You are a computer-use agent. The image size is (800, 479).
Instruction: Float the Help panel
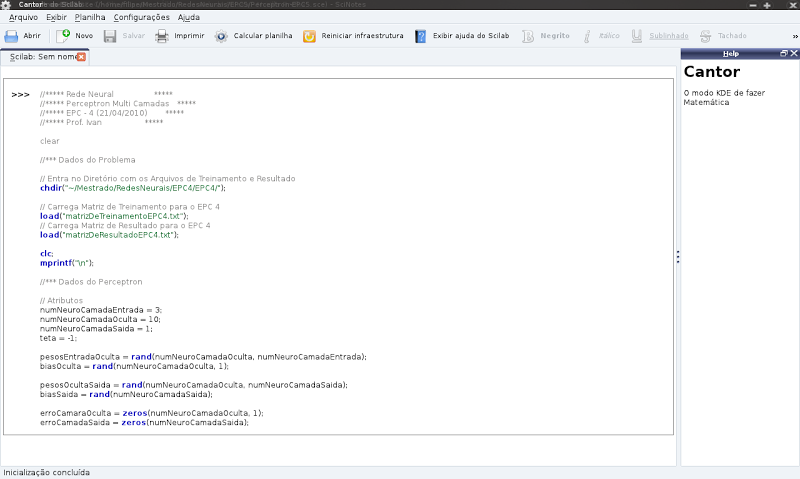[784, 53]
